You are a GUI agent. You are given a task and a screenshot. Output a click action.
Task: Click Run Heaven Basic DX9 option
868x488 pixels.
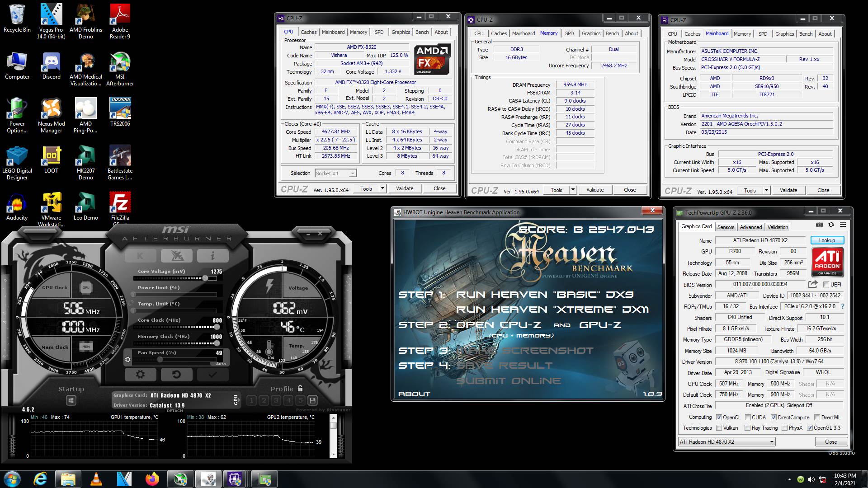point(545,295)
